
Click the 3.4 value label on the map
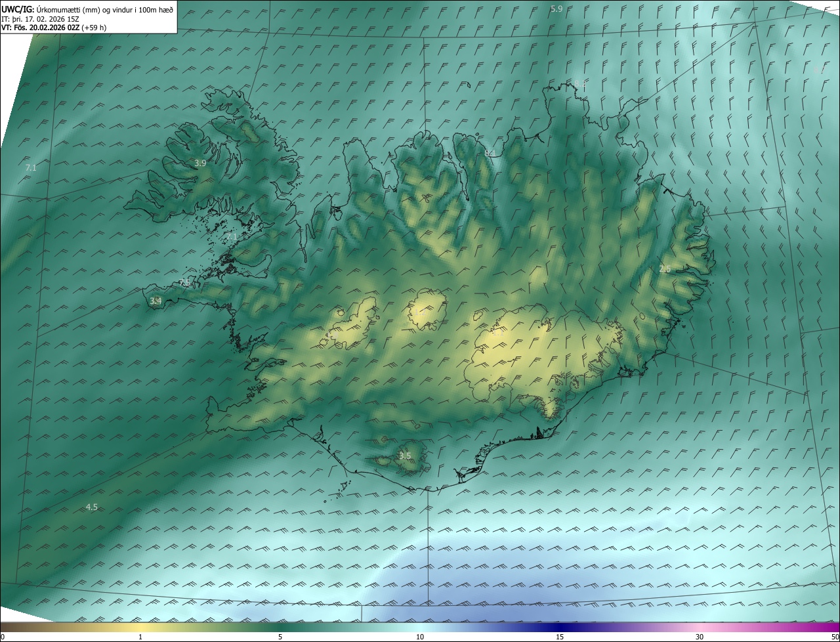[x=156, y=301]
